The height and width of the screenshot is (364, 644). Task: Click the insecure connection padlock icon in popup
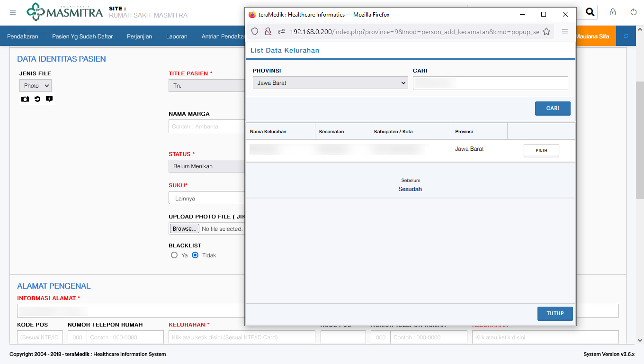point(268,31)
